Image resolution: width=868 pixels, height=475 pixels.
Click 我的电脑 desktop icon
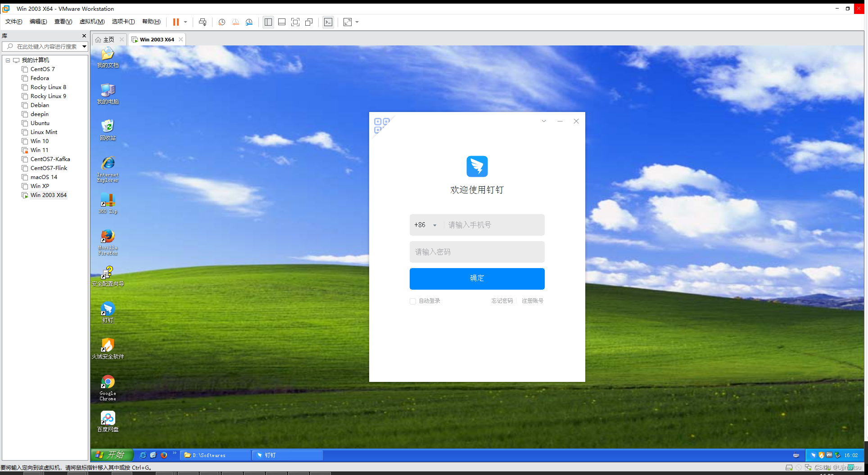108,94
